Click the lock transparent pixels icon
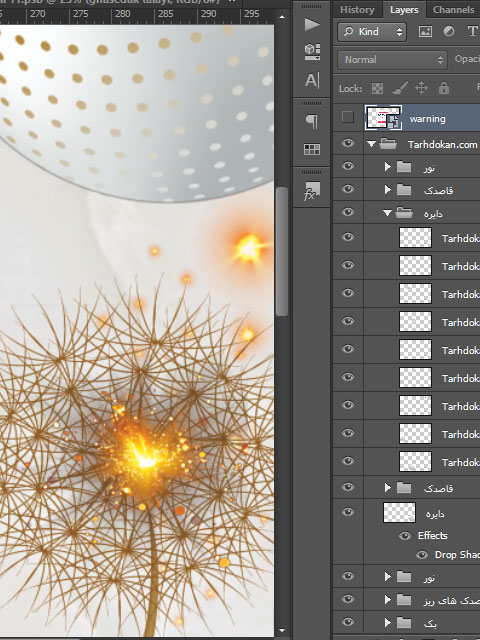 point(377,88)
